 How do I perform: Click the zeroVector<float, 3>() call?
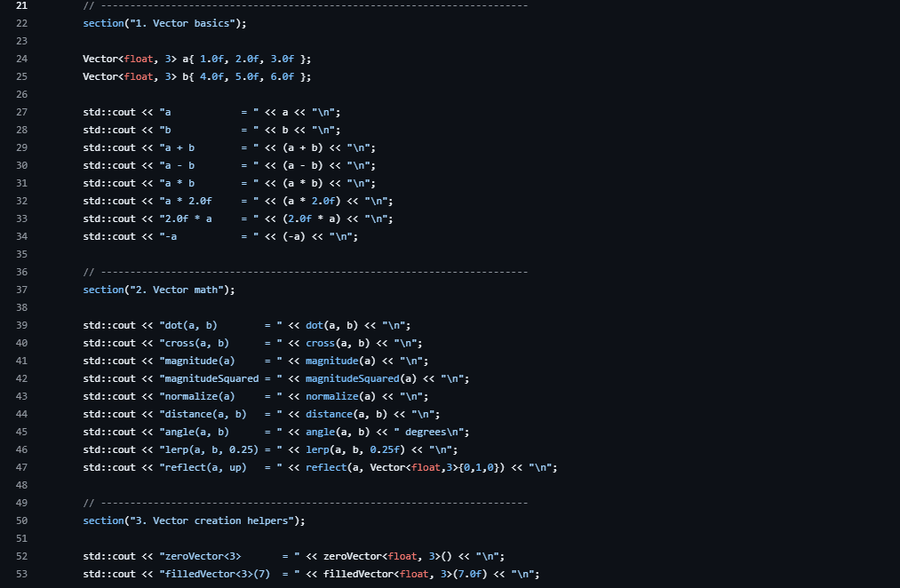coord(388,556)
